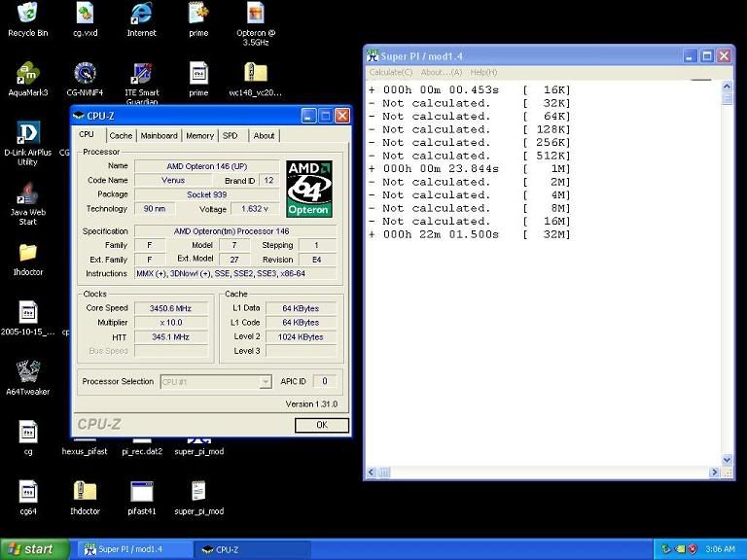Open the Calculate(C) menu in Super PI
The height and width of the screenshot is (560, 747).
tap(391, 72)
